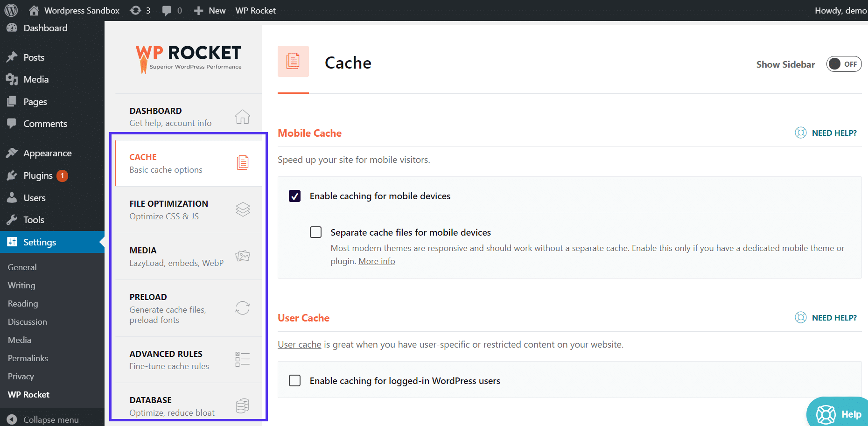
Task: Turn the Show Sidebar toggle on
Action: (844, 64)
